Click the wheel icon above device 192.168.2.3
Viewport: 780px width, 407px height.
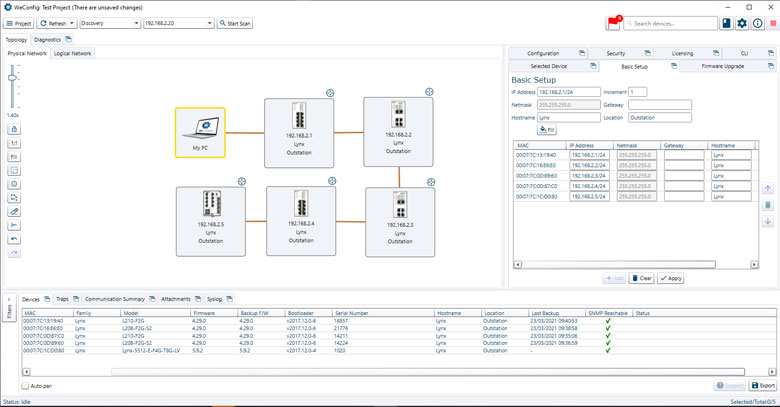(431, 182)
